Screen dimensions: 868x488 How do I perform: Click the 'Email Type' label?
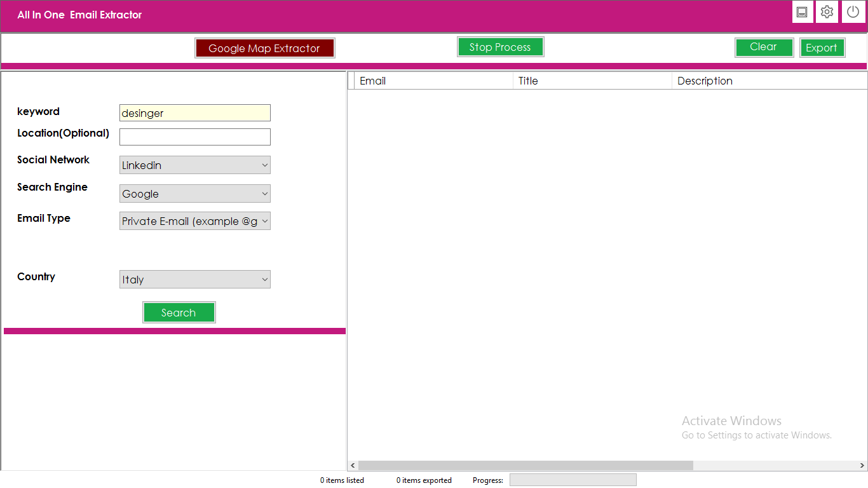click(44, 218)
